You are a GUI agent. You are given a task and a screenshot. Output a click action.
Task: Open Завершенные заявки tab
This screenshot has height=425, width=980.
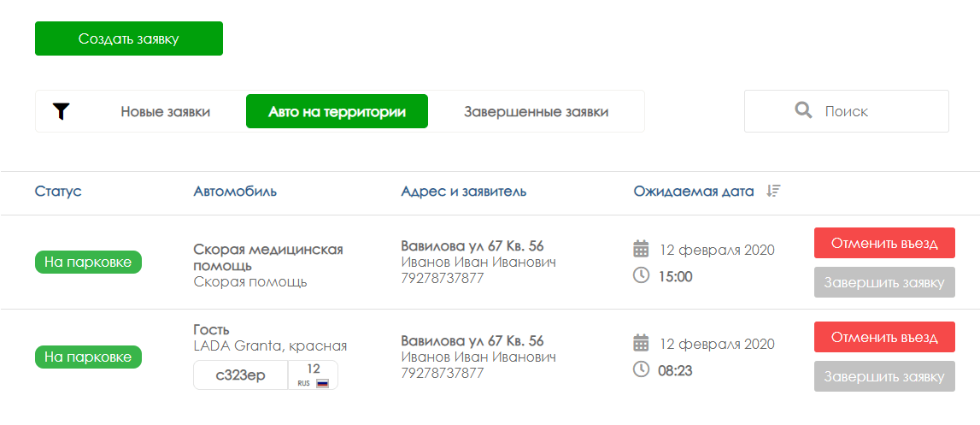pos(537,112)
